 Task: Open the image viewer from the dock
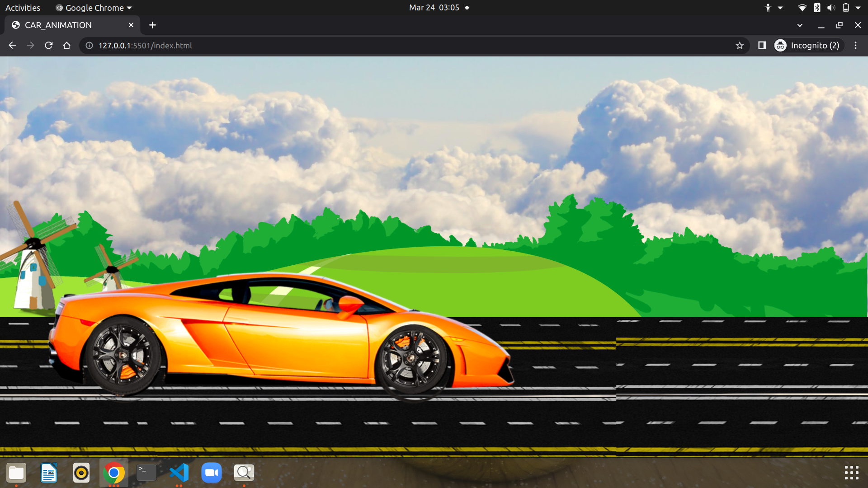click(244, 473)
